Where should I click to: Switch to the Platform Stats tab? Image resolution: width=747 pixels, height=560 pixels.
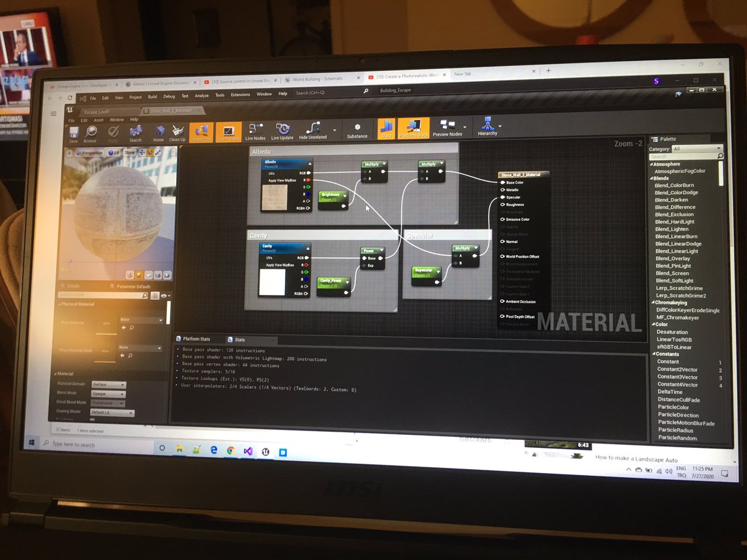click(197, 339)
